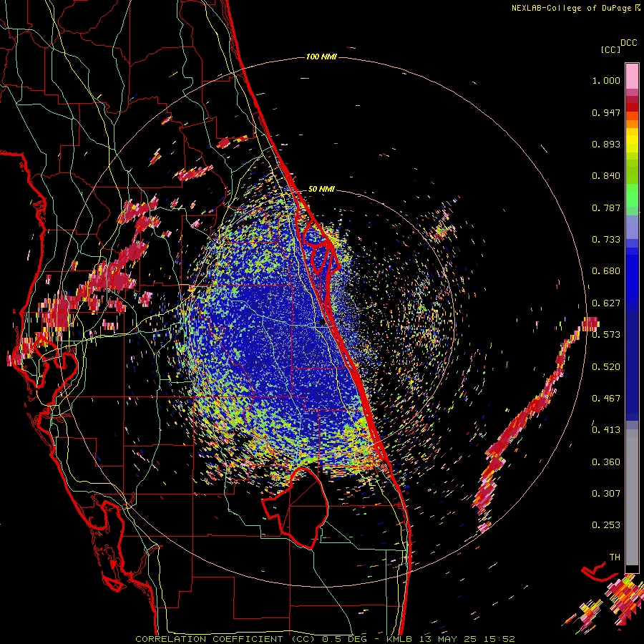
Task: Click the bright green segment of the color bar
Action: coord(632,195)
